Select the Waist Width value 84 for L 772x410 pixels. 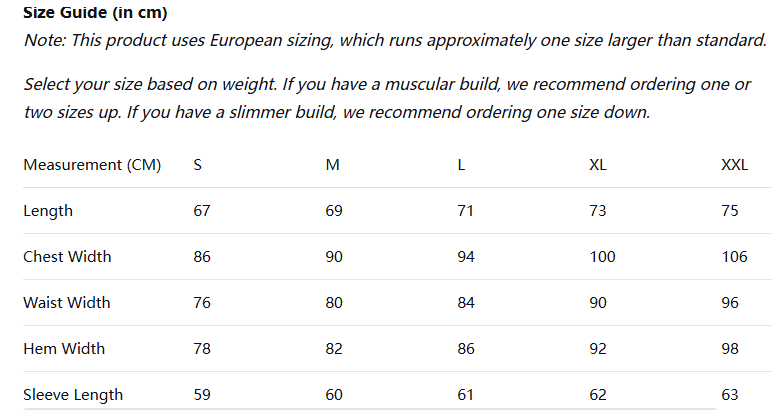(x=466, y=303)
